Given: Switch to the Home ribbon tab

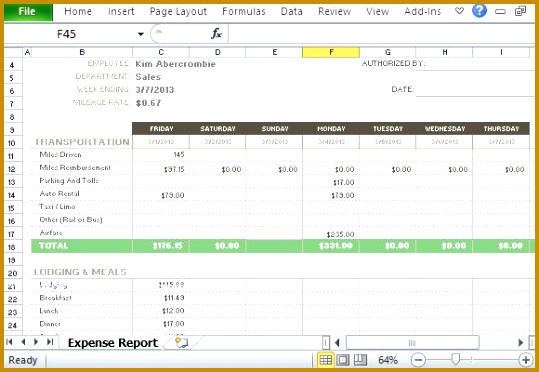Looking at the screenshot, I should (x=78, y=12).
